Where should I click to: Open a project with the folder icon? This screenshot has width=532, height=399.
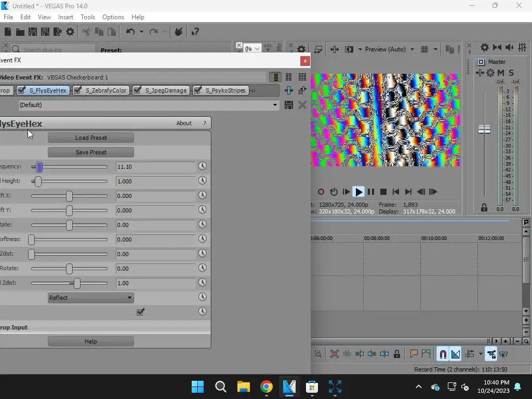click(20, 32)
